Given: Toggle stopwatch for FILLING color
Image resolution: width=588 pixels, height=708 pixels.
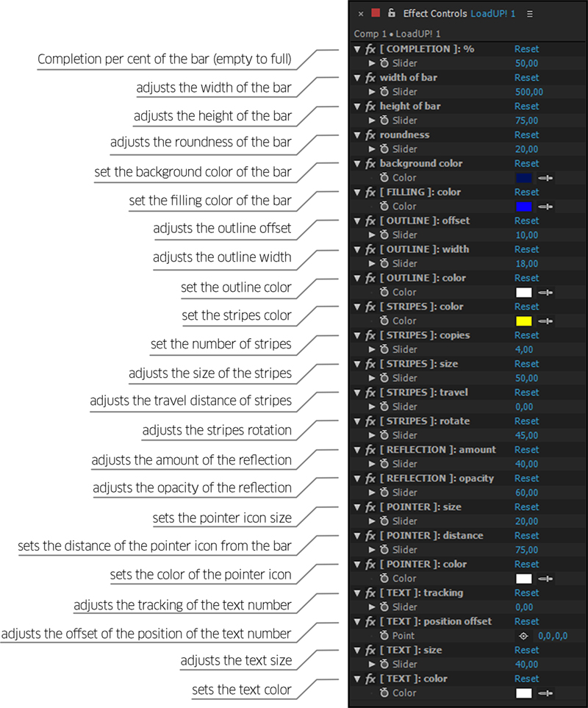Looking at the screenshot, I should pyautogui.click(x=384, y=207).
